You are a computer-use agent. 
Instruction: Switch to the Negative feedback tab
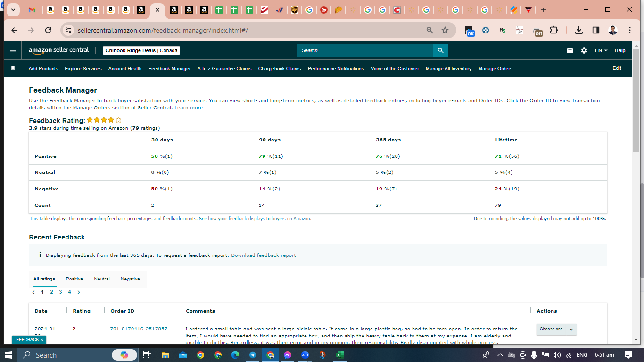tap(130, 279)
